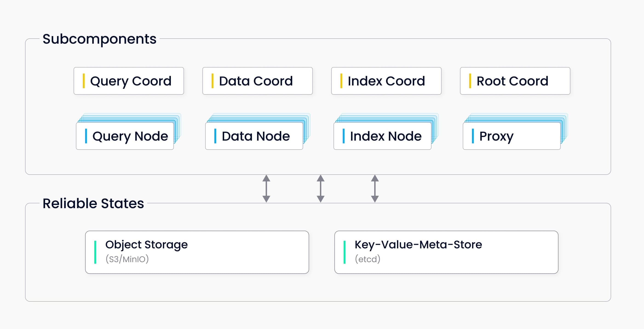
Task: Click the green bar beside Object Storage
Action: pyautogui.click(x=95, y=252)
